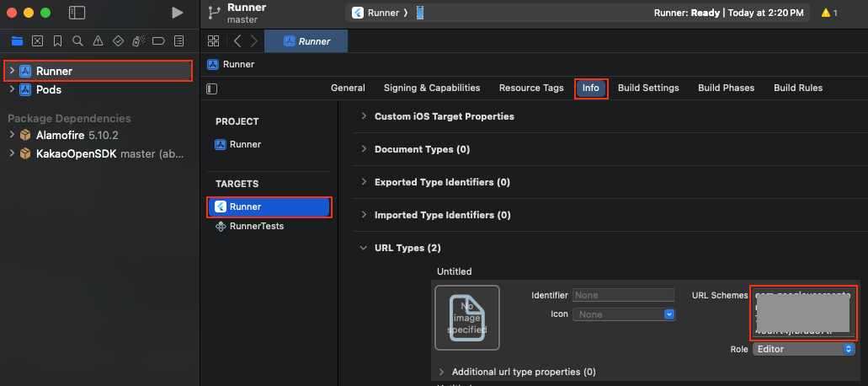Click the source control branch icon
Image resolution: width=868 pixels, height=386 pixels.
214,13
